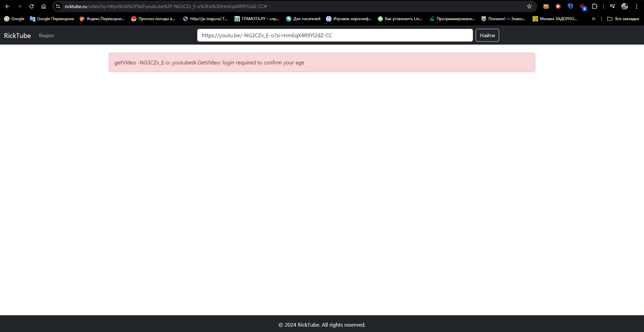
Task: Reload the current page
Action: tap(32, 6)
